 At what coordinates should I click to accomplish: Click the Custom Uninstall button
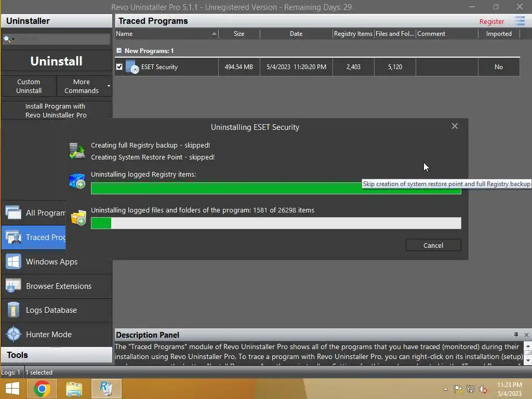(29, 86)
